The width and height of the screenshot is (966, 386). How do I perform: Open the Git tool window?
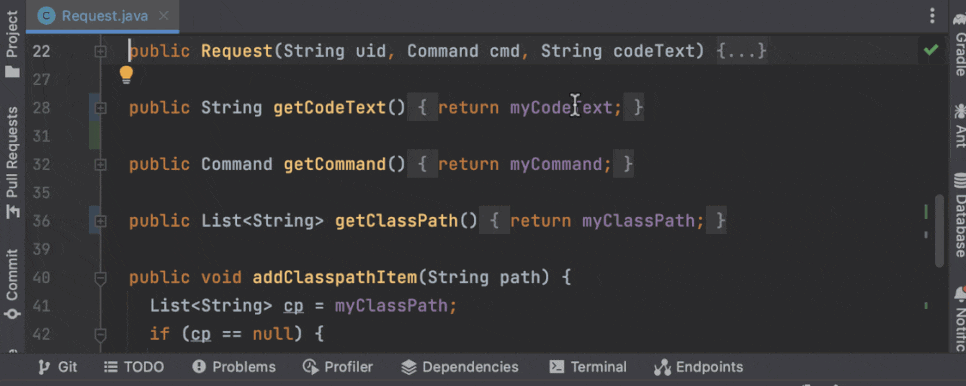coord(58,368)
